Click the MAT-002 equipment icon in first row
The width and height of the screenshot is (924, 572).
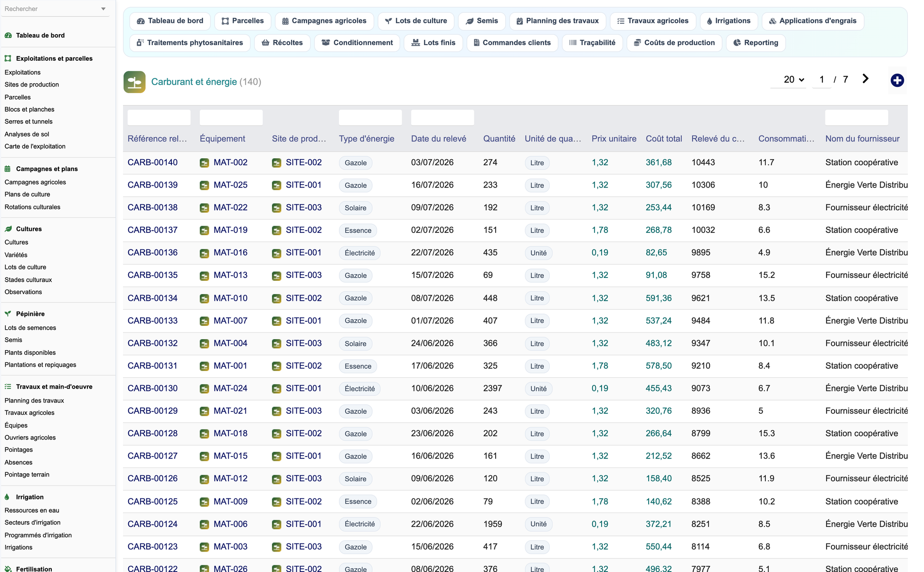tap(204, 162)
